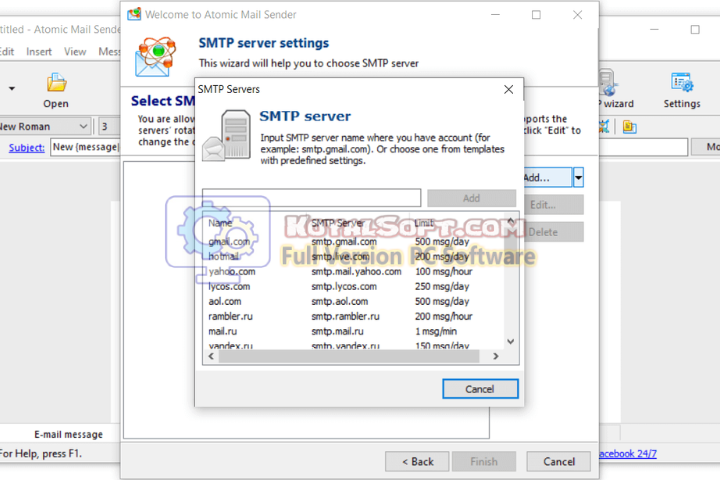Open the View menu
The width and height of the screenshot is (720, 480).
(75, 51)
